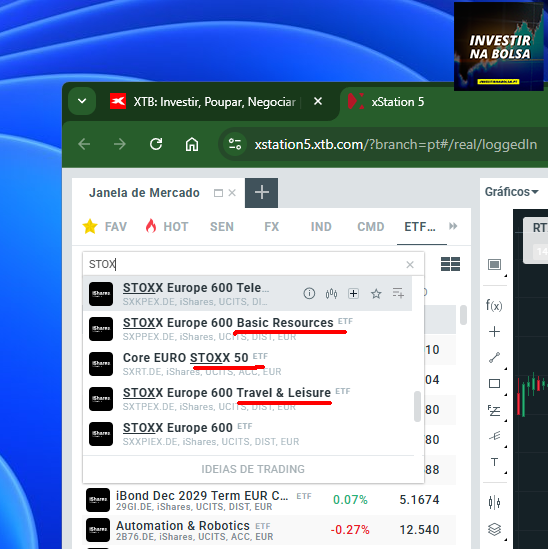
Task: Maximize the Janela de Mercado panel
Action: pyautogui.click(x=218, y=193)
